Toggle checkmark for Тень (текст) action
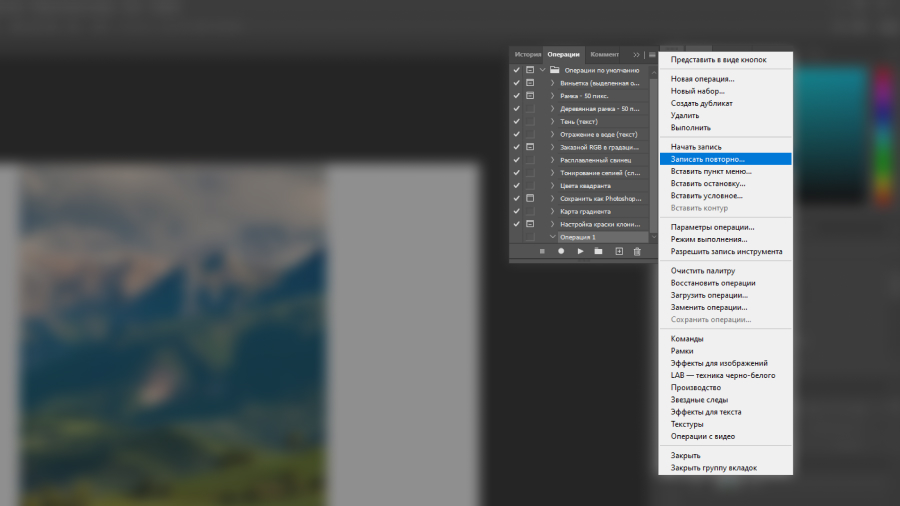 pyautogui.click(x=516, y=121)
